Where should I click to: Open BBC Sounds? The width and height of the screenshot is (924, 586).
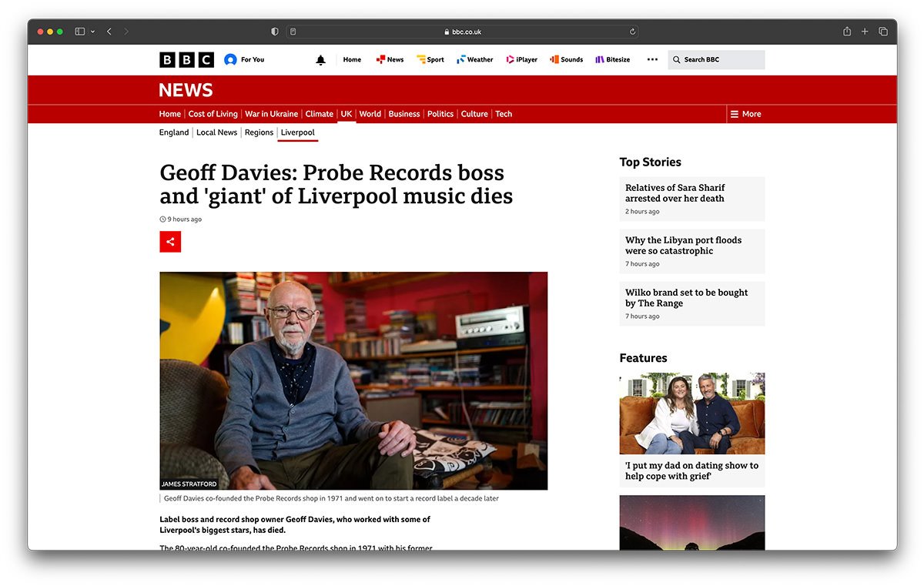click(x=566, y=59)
